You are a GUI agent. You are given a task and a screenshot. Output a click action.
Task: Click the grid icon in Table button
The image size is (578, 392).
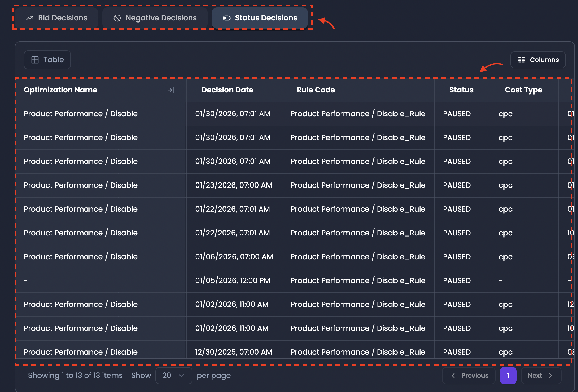[35, 60]
